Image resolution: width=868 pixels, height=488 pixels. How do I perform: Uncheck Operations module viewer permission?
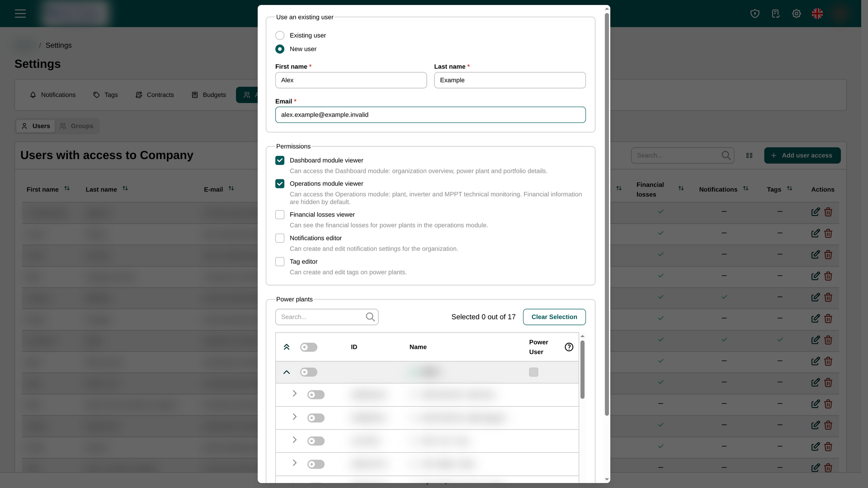click(280, 184)
